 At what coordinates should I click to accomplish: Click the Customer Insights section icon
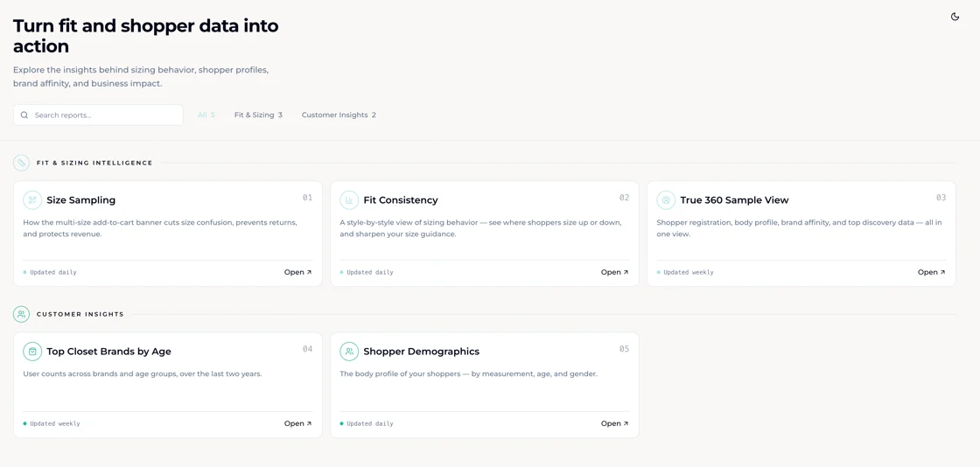pos(21,314)
